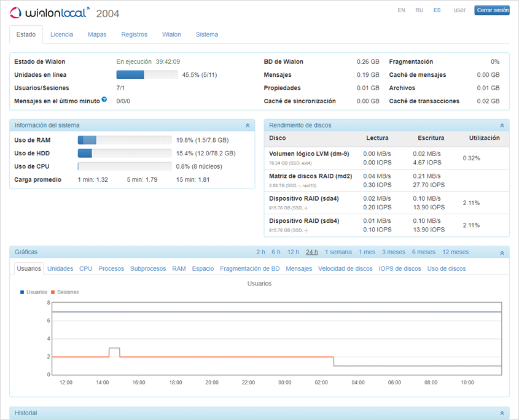Viewport: 519px width, 420px height.
Task: Click the 0.32% utilization value
Action: click(x=471, y=158)
